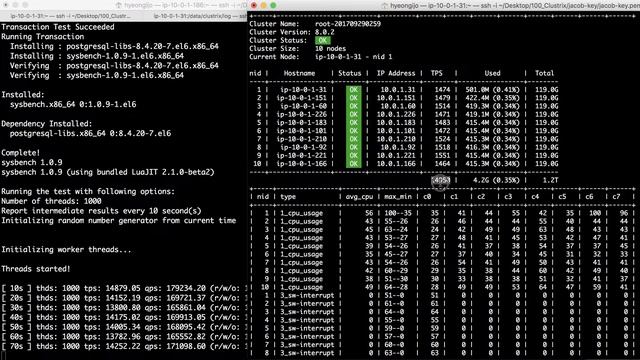Screen dimensions: 640x360
Task: Click the type column header
Action: (x=288, y=197)
